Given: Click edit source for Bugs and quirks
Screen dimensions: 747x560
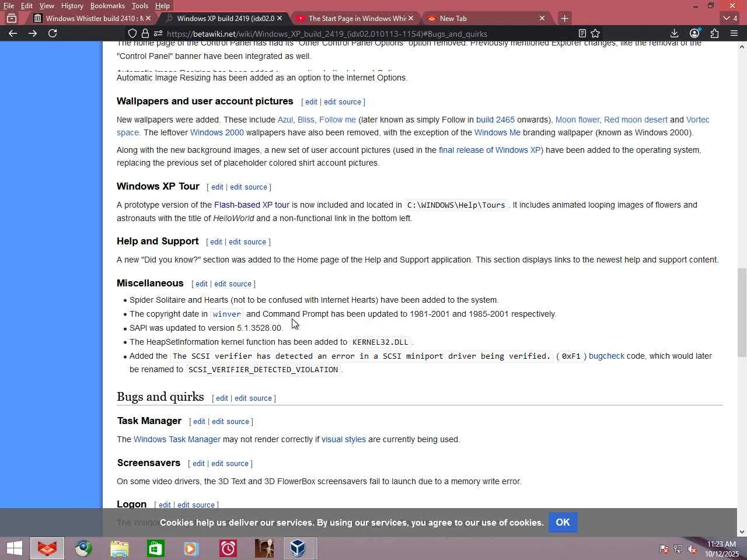Looking at the screenshot, I should pos(253,398).
